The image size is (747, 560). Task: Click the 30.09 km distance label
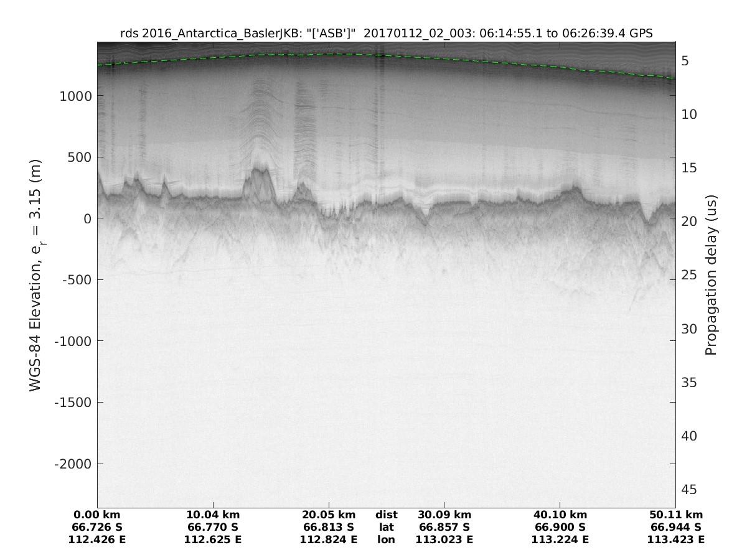[x=444, y=515]
